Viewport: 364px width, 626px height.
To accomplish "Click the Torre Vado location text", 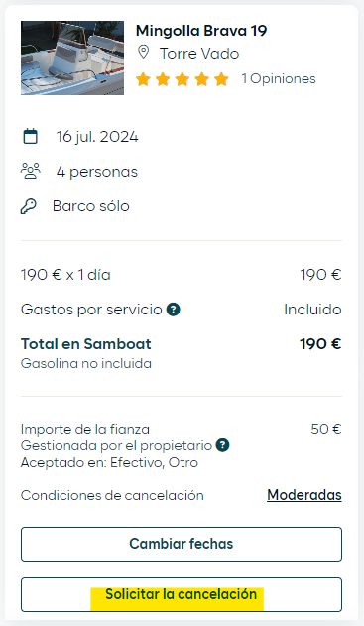I will click(199, 54).
